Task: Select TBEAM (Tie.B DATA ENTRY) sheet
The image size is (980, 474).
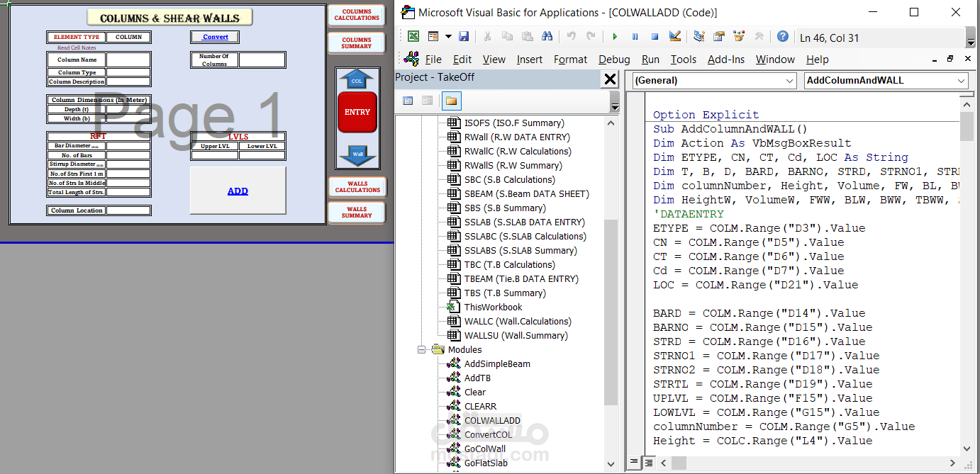Action: [x=521, y=278]
